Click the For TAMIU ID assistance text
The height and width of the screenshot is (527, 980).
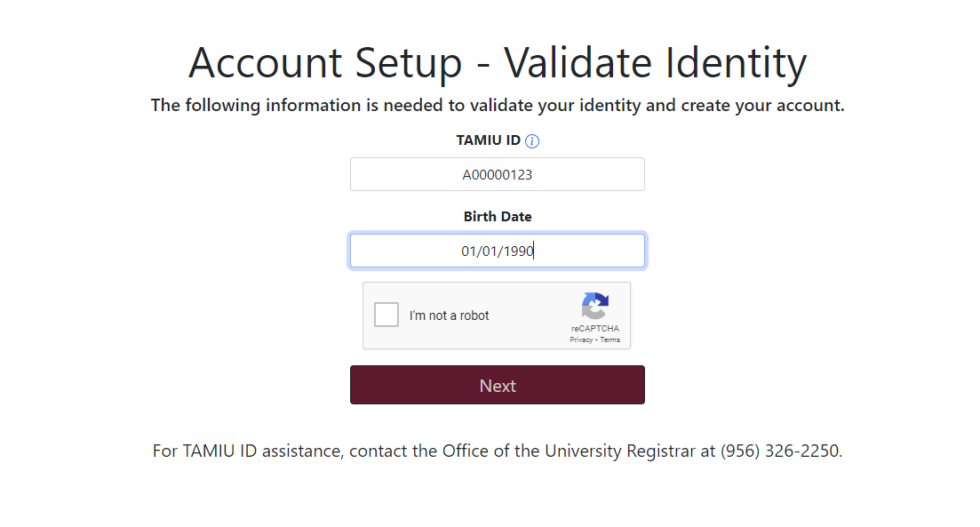pyautogui.click(x=248, y=451)
